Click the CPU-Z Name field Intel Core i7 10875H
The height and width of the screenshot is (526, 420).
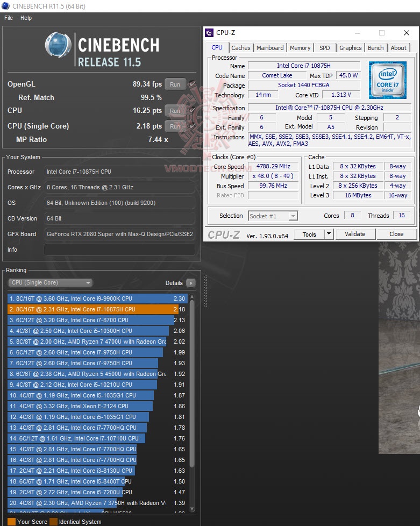304,66
